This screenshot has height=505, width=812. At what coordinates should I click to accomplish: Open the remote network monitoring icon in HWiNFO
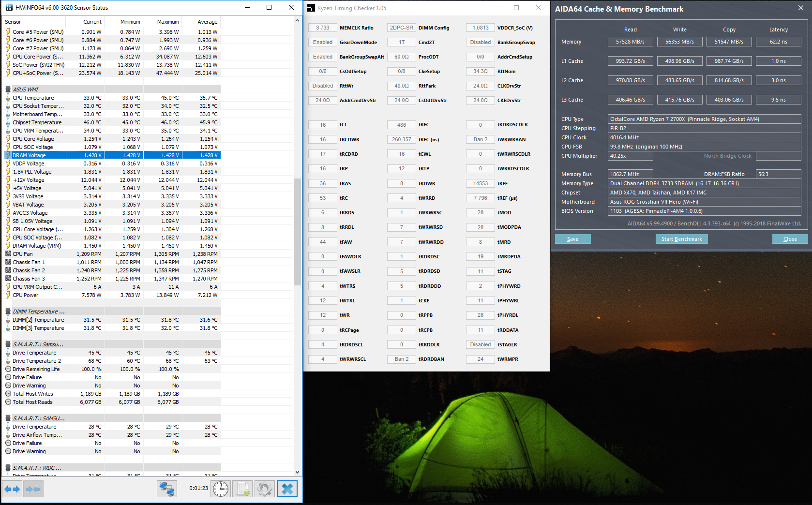coord(166,489)
